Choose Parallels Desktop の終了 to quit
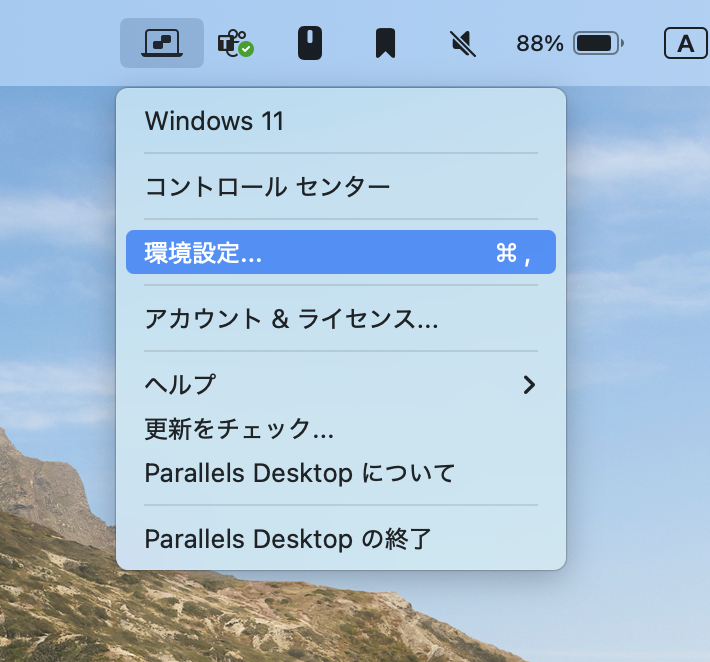This screenshot has width=710, height=662. 341,539
